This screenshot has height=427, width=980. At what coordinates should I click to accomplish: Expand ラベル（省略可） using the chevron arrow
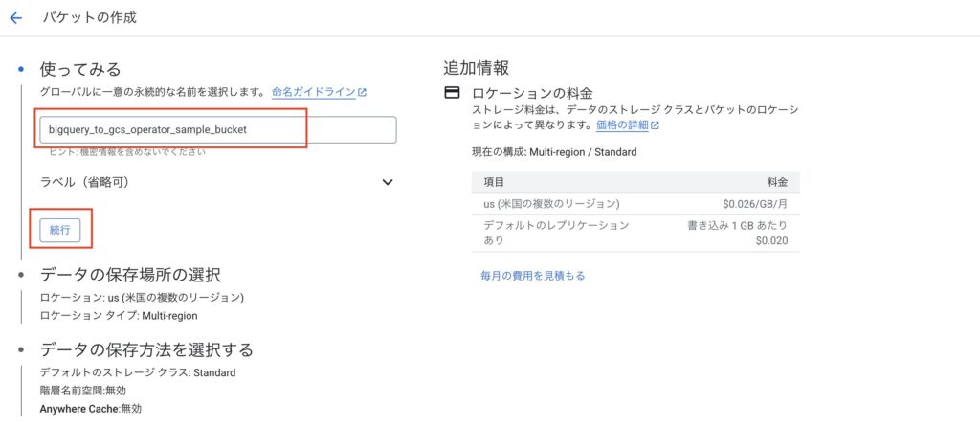[388, 182]
